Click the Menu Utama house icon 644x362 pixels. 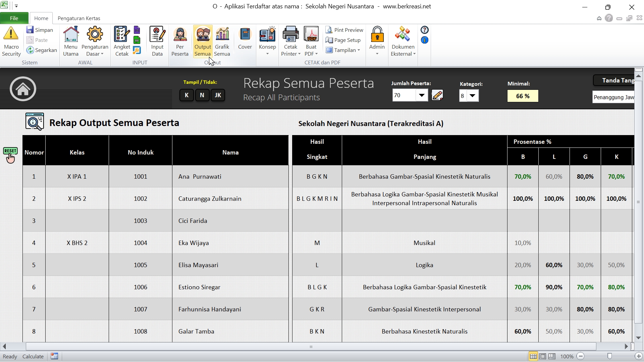click(71, 35)
